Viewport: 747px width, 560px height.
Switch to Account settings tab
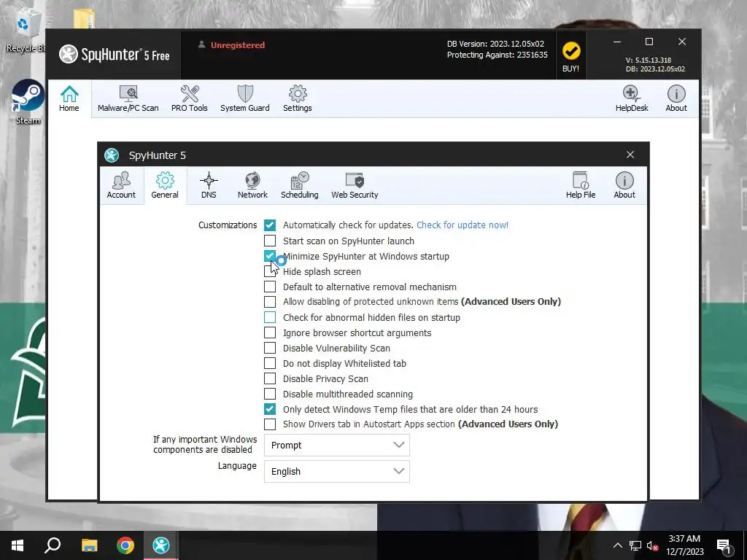click(x=121, y=185)
